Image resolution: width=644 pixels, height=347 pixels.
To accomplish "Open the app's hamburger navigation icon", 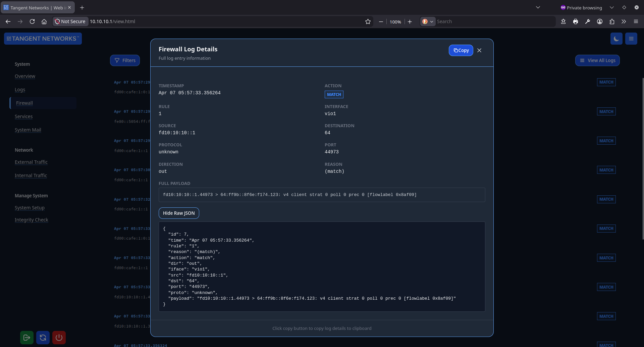I will (x=631, y=38).
